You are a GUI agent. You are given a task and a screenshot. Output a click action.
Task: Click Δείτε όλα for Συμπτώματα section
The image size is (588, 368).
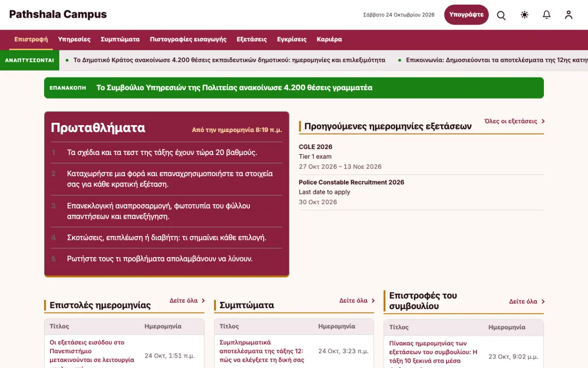tap(353, 301)
